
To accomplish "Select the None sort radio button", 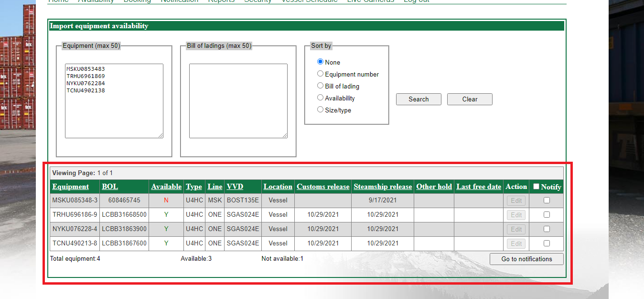I will (x=321, y=62).
